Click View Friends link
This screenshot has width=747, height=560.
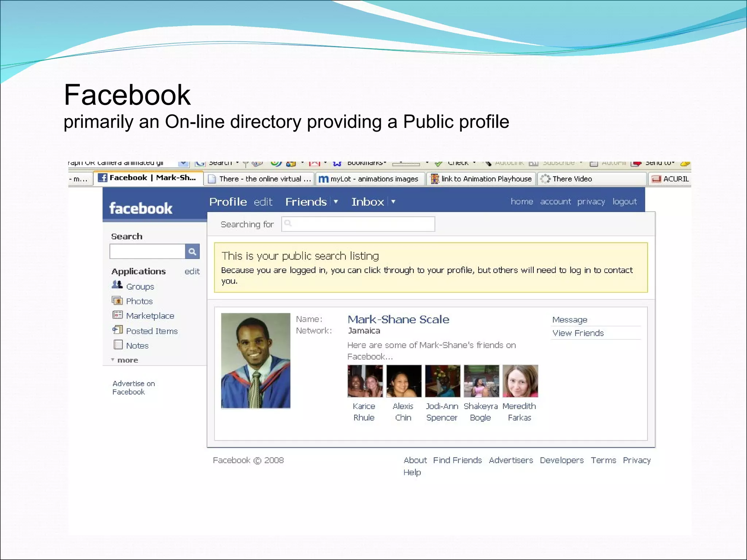coord(578,333)
